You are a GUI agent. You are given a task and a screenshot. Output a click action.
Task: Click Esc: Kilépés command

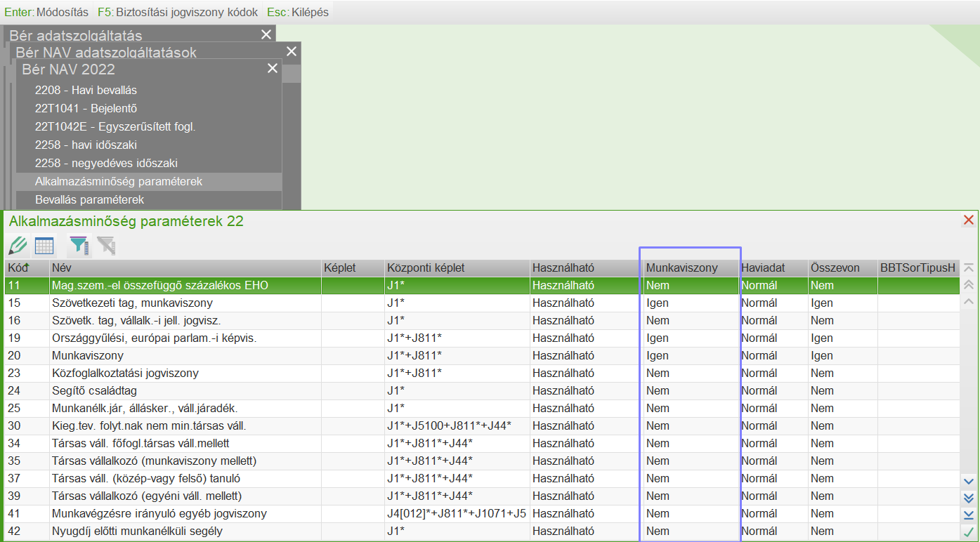[298, 12]
